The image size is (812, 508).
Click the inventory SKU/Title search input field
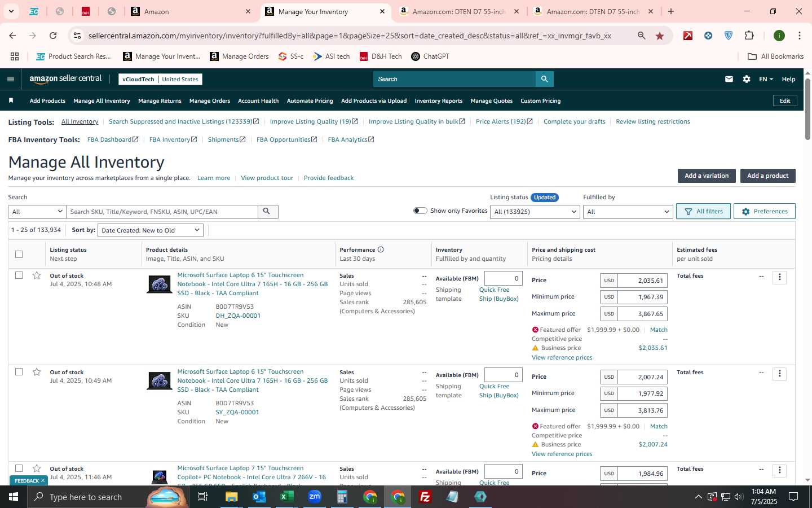tap(162, 212)
